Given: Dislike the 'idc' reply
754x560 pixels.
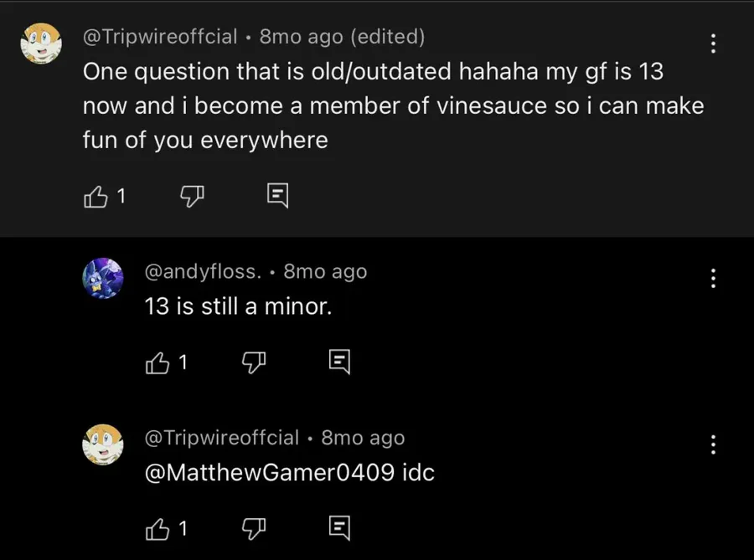Looking at the screenshot, I should [x=254, y=528].
